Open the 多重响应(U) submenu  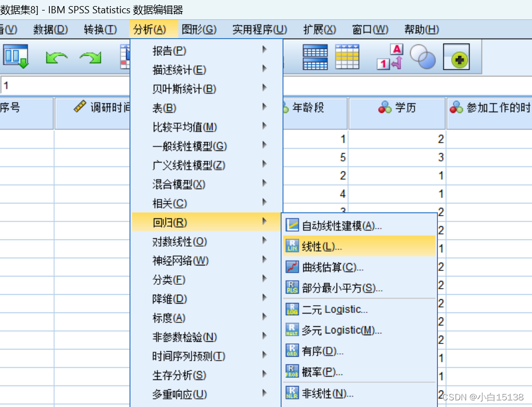click(x=206, y=394)
